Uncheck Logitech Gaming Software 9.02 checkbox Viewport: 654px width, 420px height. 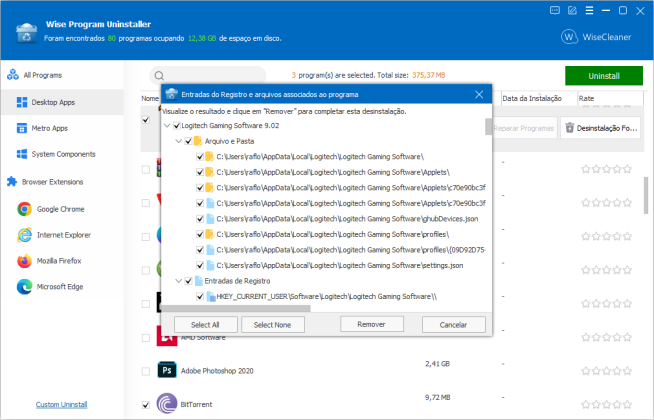176,126
